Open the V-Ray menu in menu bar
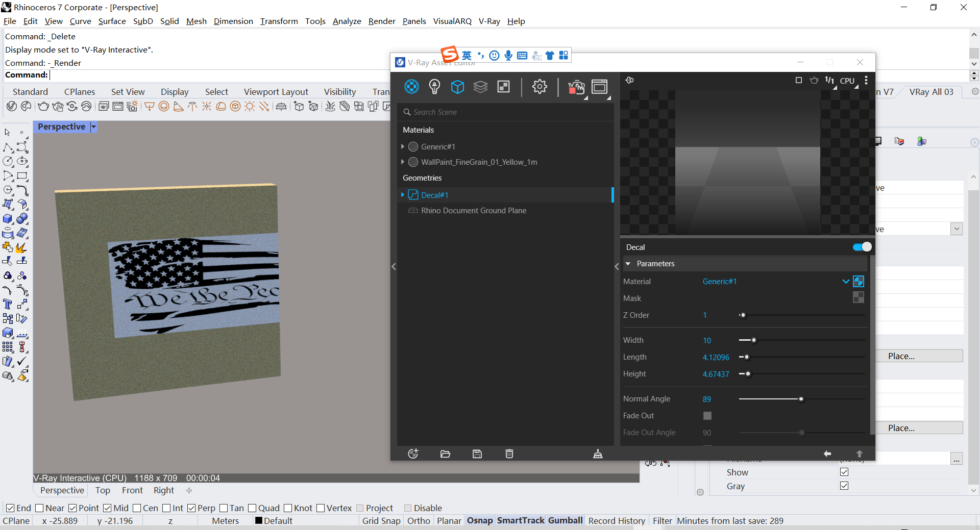This screenshot has width=980, height=530. [x=489, y=21]
